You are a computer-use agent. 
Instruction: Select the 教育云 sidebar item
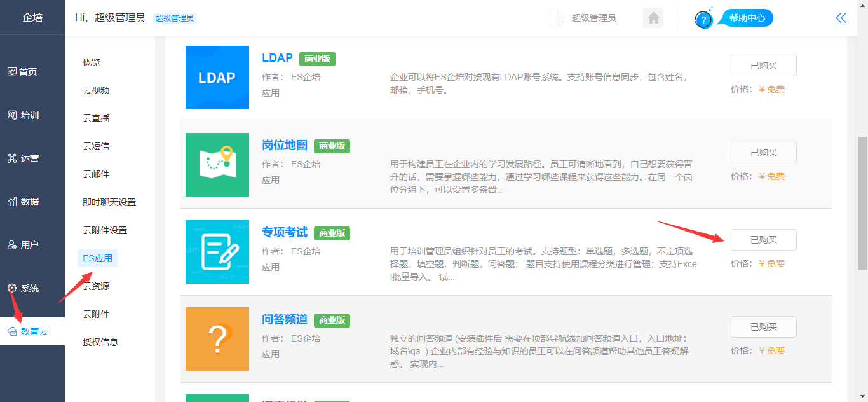[32, 331]
